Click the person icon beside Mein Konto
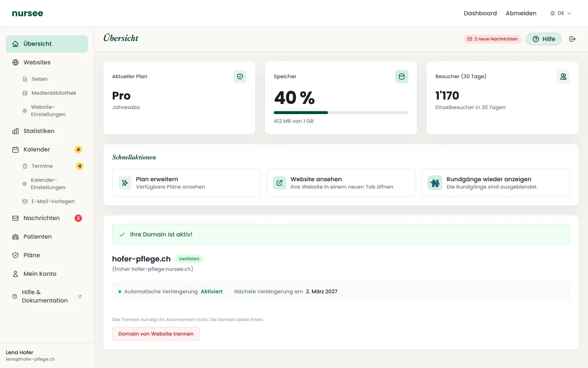 pos(16,274)
